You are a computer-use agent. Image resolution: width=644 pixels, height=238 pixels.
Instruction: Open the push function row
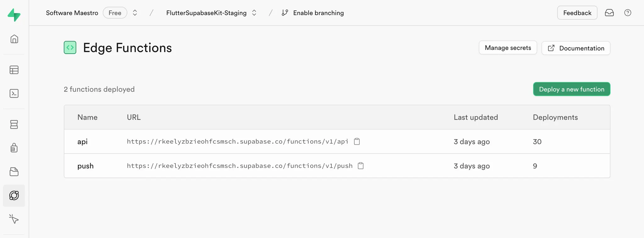click(x=86, y=166)
